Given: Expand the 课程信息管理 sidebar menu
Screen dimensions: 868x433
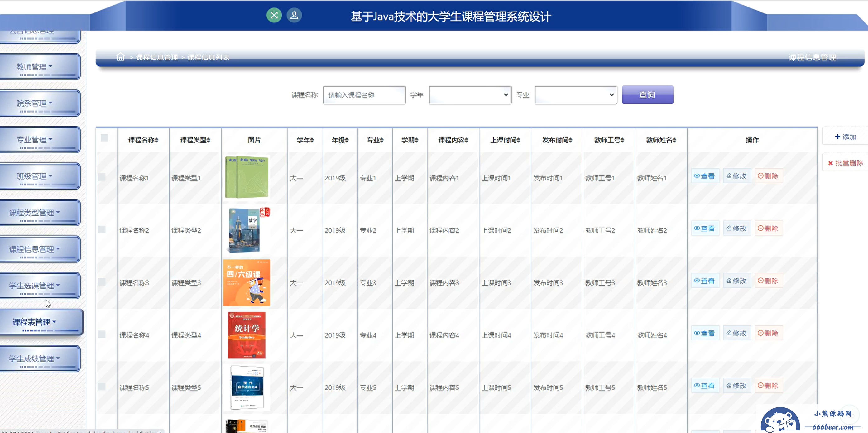Looking at the screenshot, I should click(40, 249).
